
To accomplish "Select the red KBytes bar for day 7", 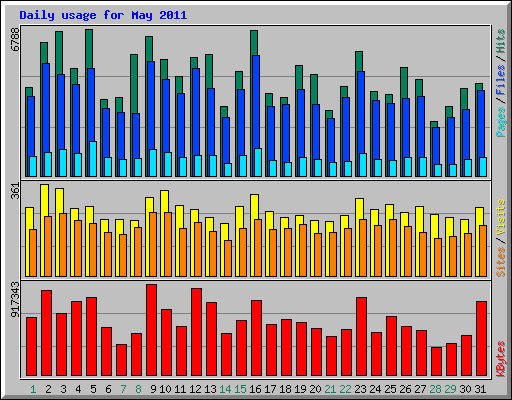I will click(x=122, y=360).
